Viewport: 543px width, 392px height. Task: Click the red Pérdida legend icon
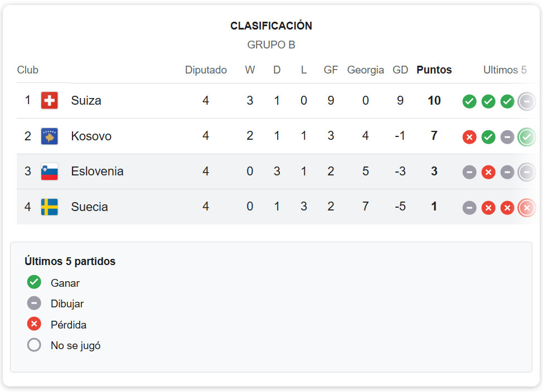(34, 324)
